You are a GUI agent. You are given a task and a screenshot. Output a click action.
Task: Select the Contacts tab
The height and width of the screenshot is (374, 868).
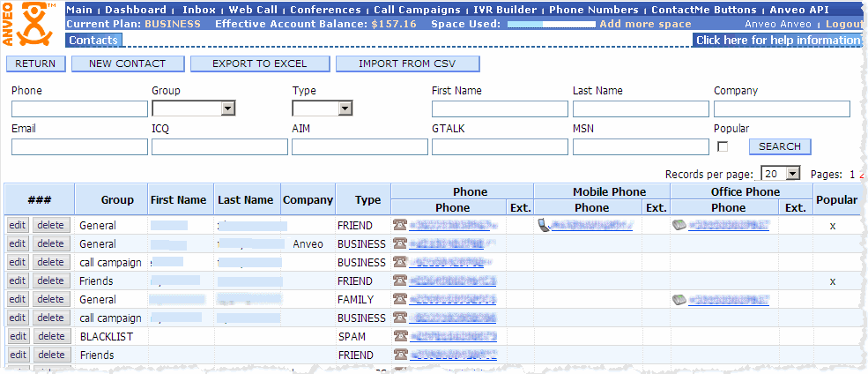[x=93, y=40]
